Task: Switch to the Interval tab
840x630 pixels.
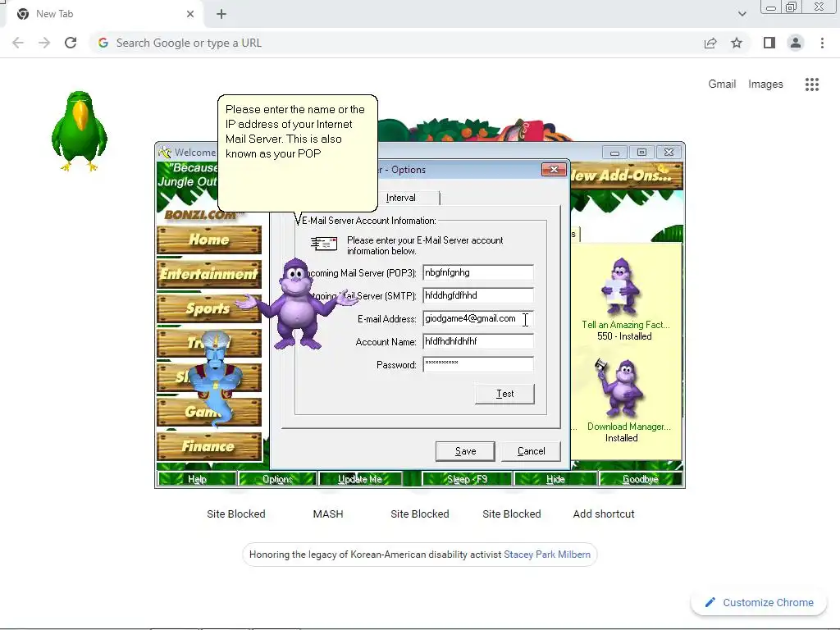Action: 400,198
